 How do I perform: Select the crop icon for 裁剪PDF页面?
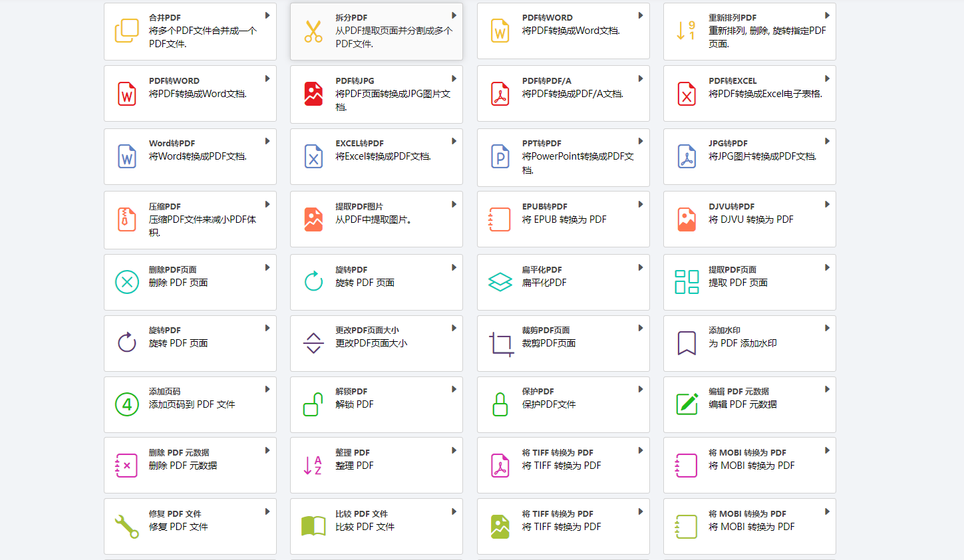point(500,344)
